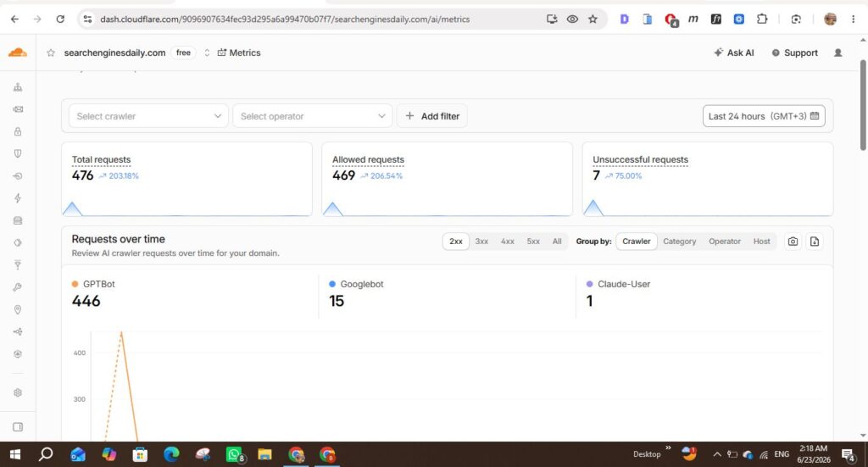Open the Select operator dropdown
868x467 pixels.
click(x=312, y=116)
